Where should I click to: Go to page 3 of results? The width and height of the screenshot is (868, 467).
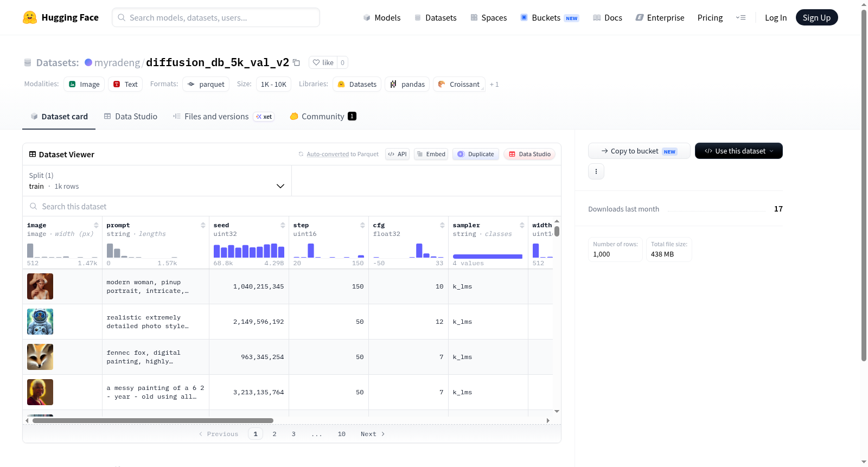pyautogui.click(x=293, y=434)
